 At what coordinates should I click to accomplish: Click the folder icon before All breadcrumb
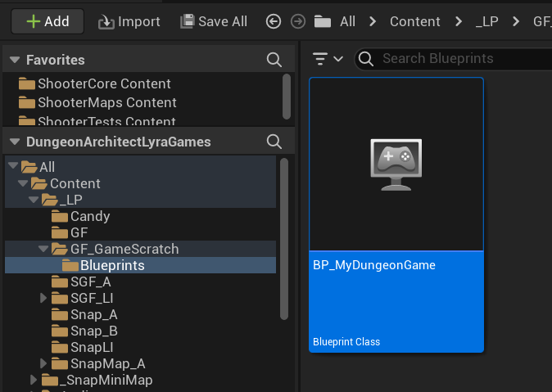click(323, 21)
